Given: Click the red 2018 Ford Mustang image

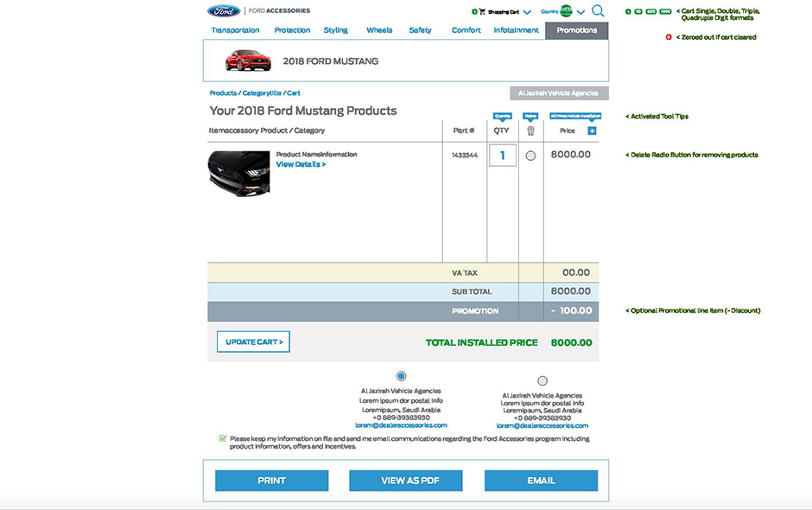Looking at the screenshot, I should (248, 61).
